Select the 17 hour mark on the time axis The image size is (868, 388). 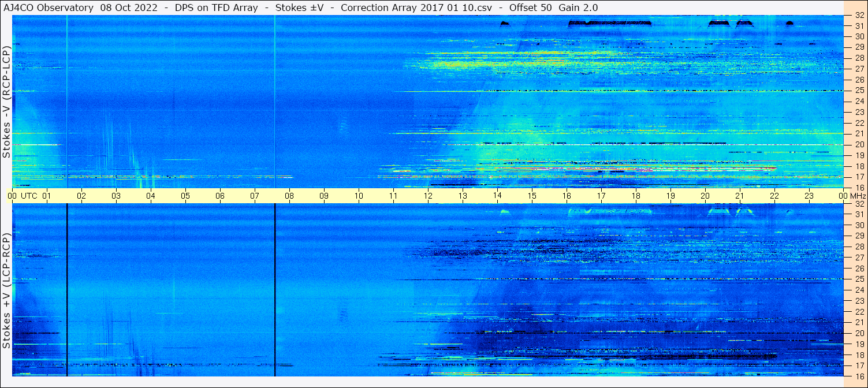(x=601, y=196)
